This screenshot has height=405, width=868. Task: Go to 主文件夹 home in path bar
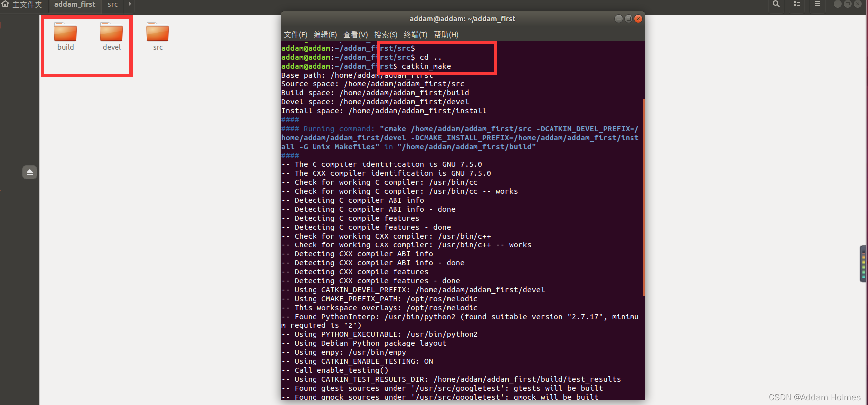click(22, 5)
